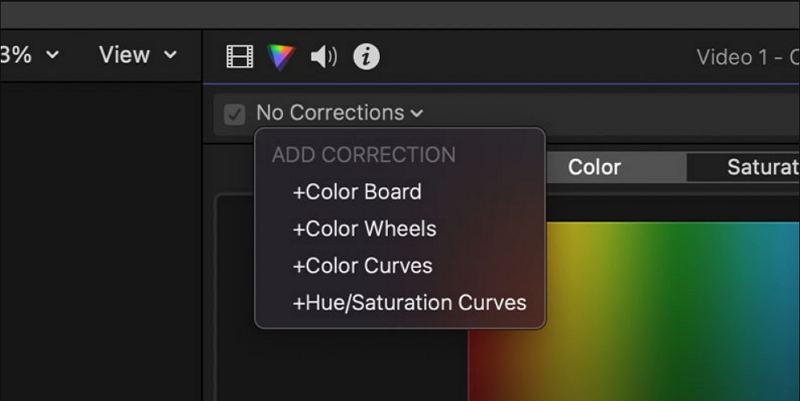Open the Video inspector filmstrip icon
This screenshot has width=800, height=401.
coord(240,57)
